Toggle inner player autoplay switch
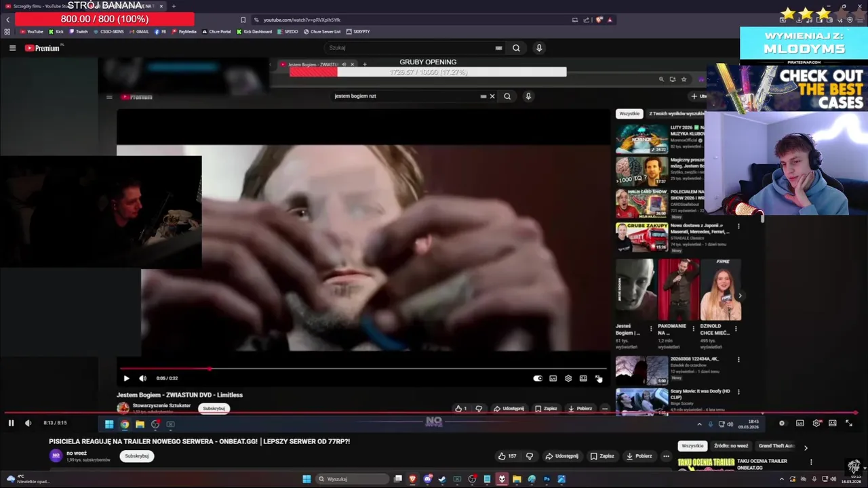 538,378
